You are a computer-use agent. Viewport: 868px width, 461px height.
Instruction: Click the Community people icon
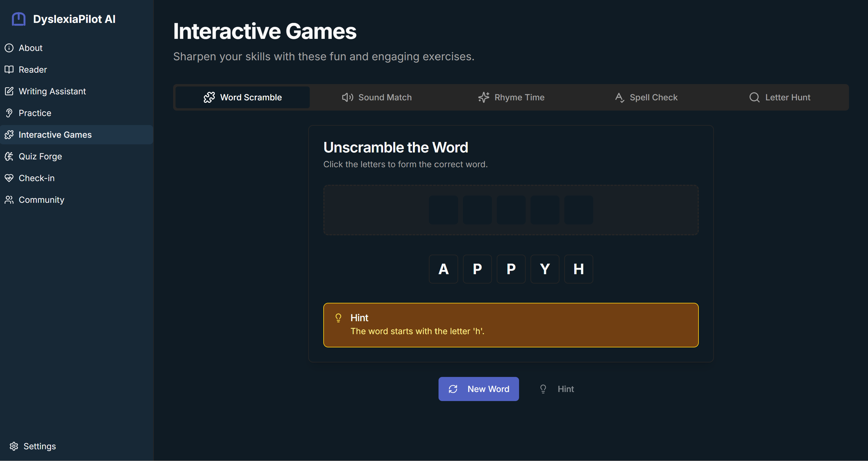click(9, 200)
